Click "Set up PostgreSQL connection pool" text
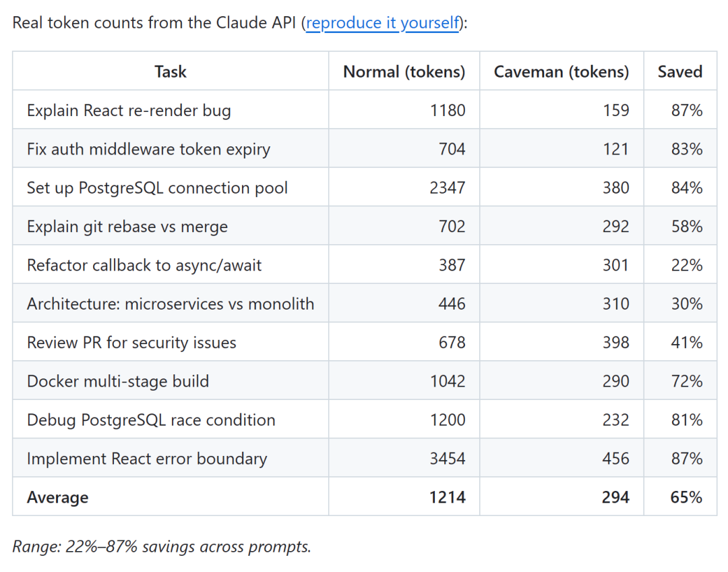The width and height of the screenshot is (728, 572). pos(157,188)
